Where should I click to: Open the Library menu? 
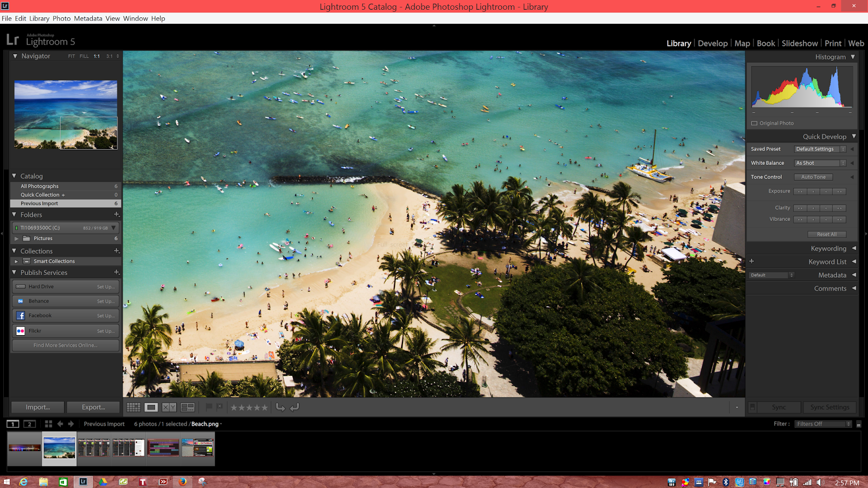39,18
